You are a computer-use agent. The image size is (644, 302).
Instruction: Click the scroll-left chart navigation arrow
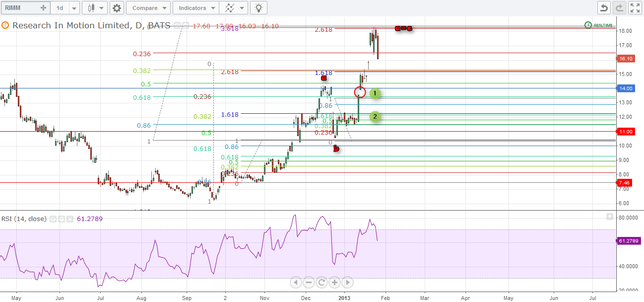point(296,282)
